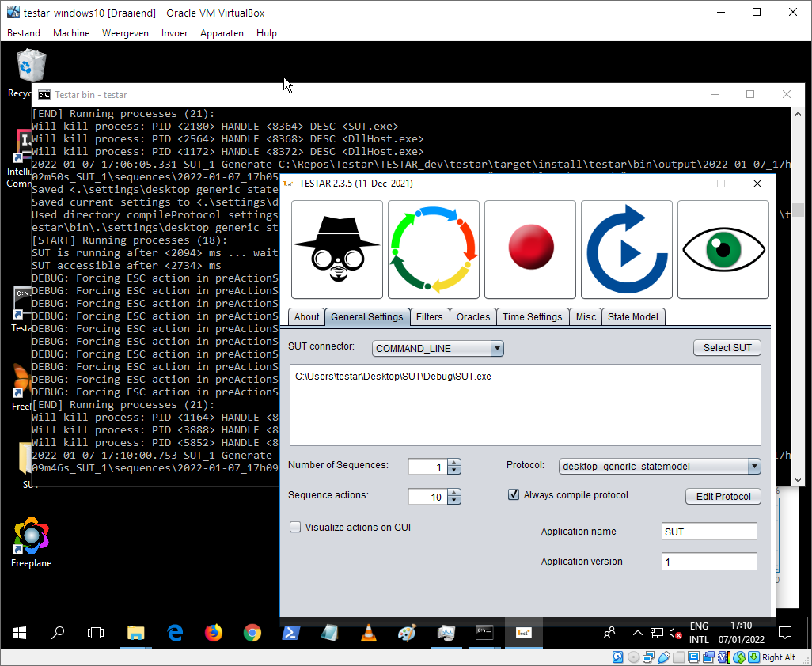Click the VirtualBox USB status indicator
This screenshot has height=666, width=812.
[663, 657]
